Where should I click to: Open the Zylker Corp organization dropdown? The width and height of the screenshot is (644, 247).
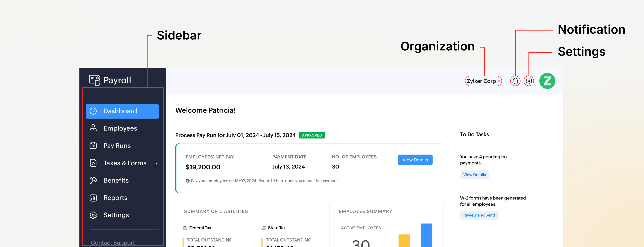click(x=483, y=81)
